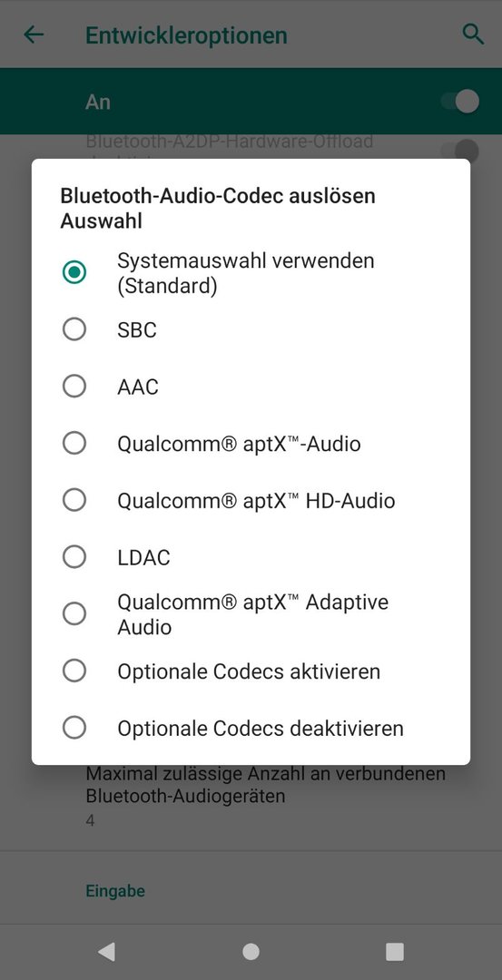The width and height of the screenshot is (502, 980).
Task: Tap the recent apps square button
Action: 395,951
